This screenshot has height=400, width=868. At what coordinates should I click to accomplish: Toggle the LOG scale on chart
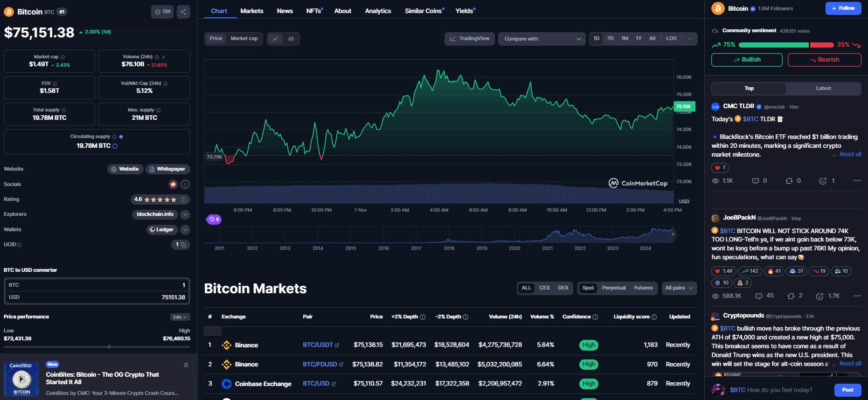671,39
